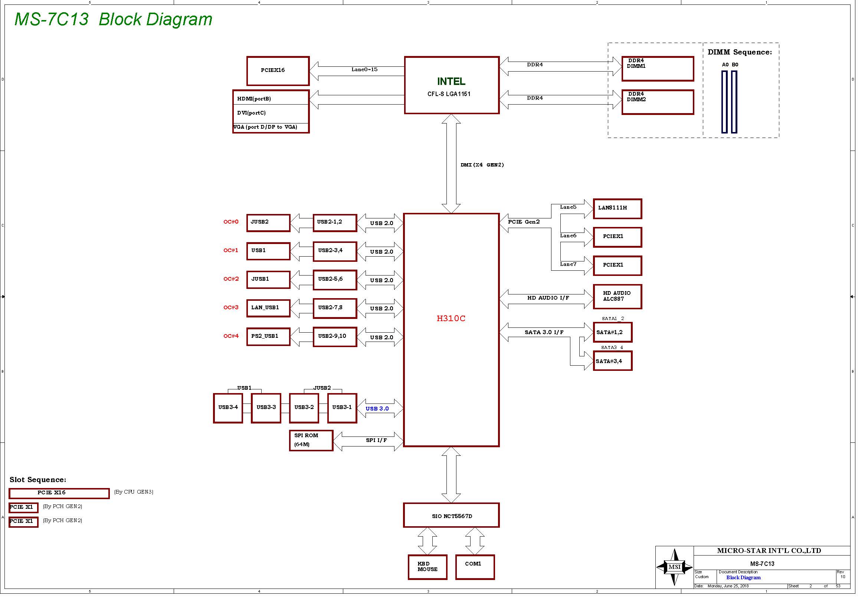Click the red "OC#2" label

click(231, 279)
